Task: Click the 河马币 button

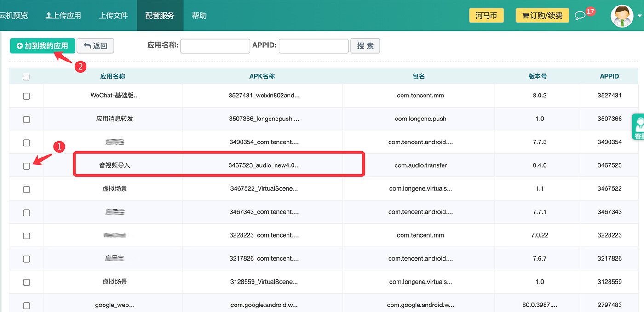Action: [x=486, y=15]
